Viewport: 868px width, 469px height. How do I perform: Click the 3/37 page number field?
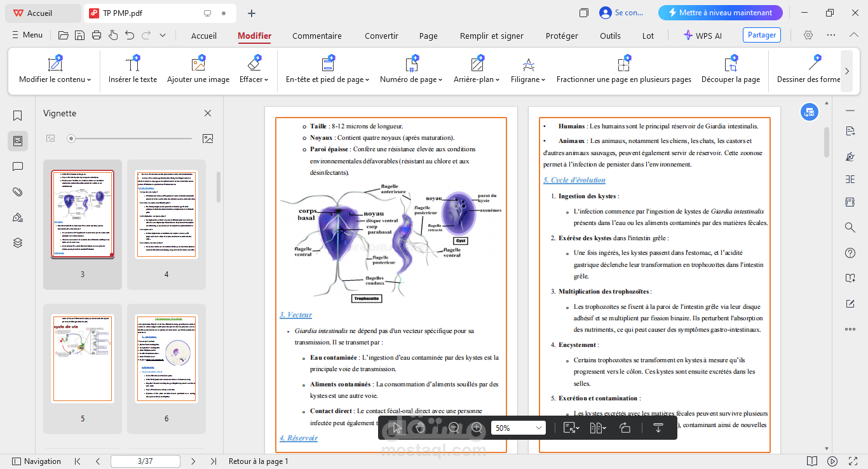[144, 461]
